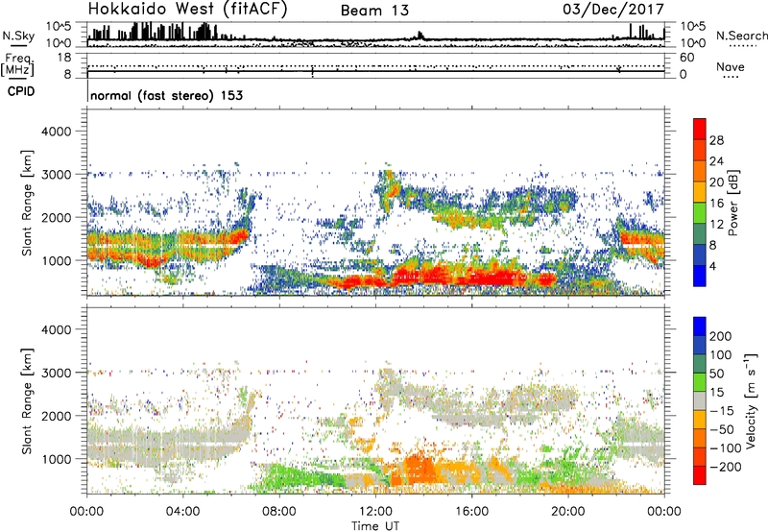Click the "20:00" time tick label

click(x=568, y=512)
